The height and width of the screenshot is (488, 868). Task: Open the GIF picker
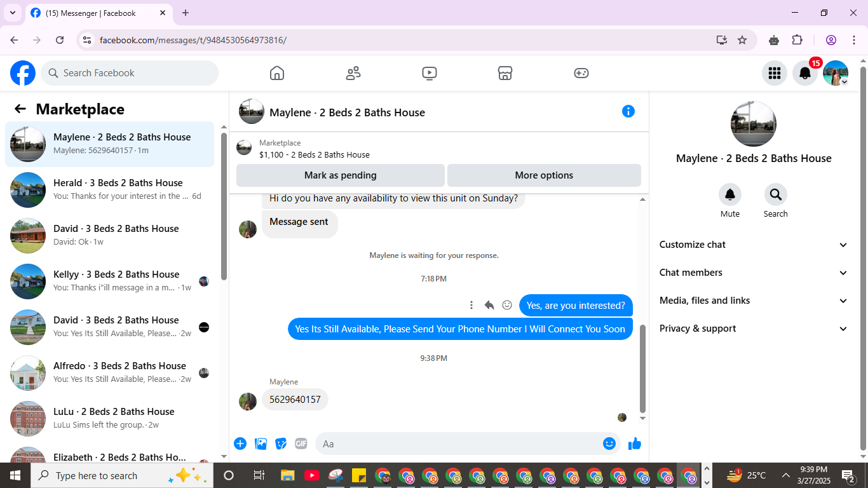click(301, 444)
